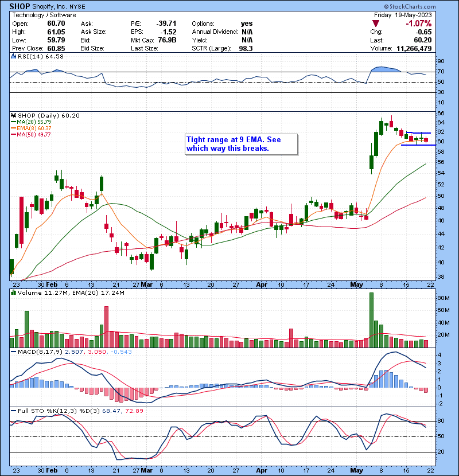Viewport: 459px width, 476px height.
Task: Select the Shopify, Inc. company name
Action: 50,7
